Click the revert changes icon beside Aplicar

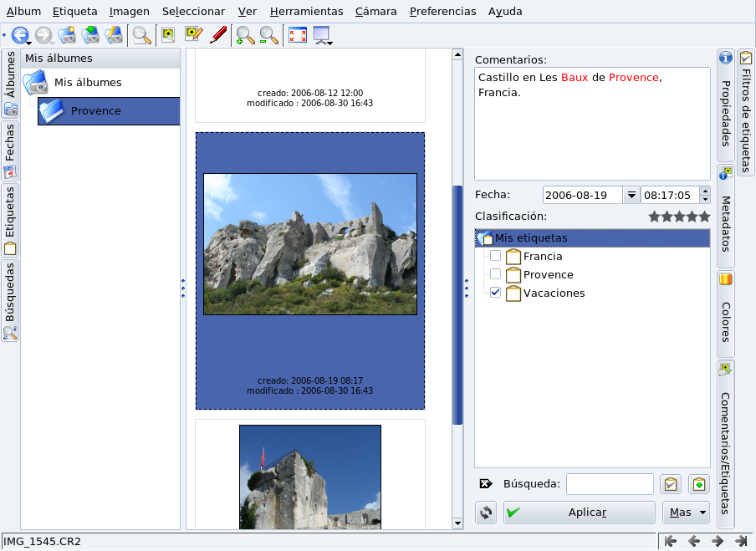(x=486, y=513)
